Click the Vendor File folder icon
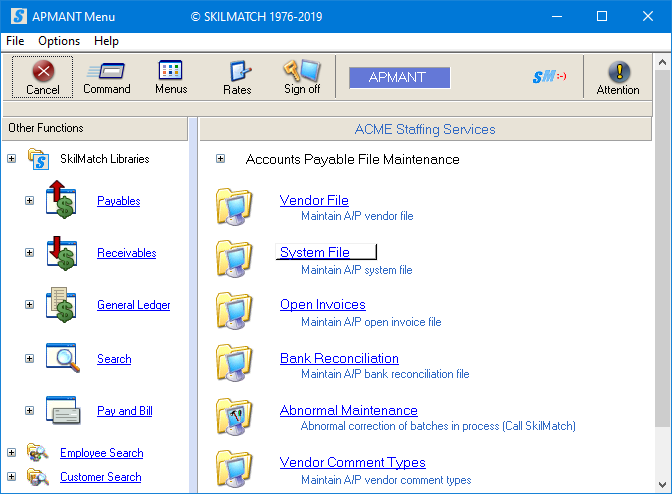Viewport: 672px width, 494px height. [x=234, y=207]
